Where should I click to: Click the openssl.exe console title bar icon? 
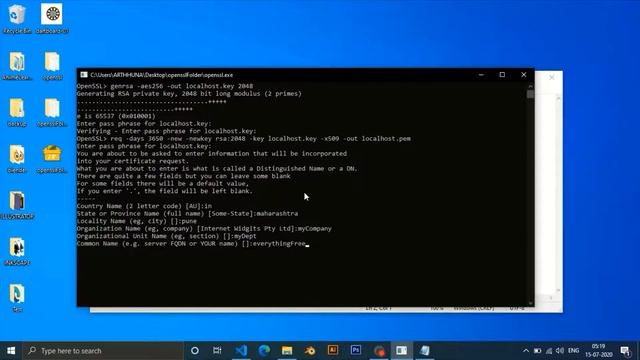(x=84, y=75)
